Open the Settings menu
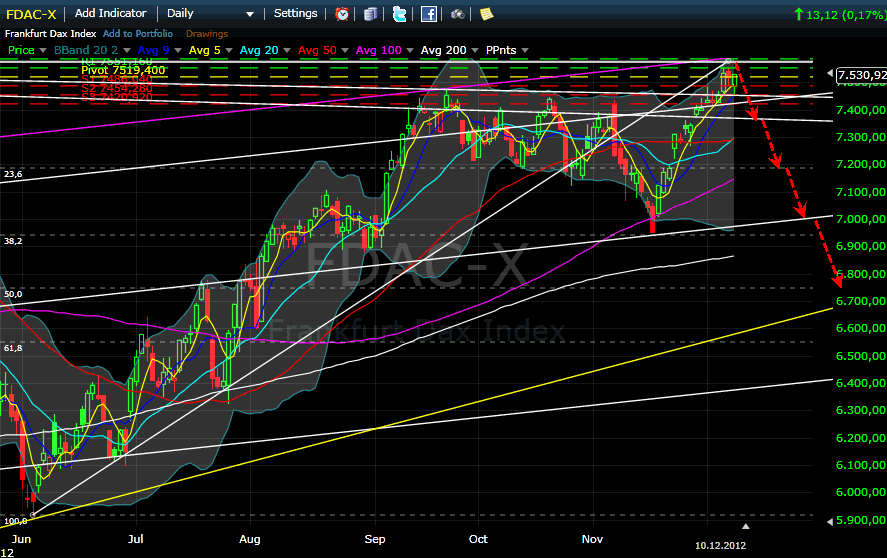The height and width of the screenshot is (558, 887). [x=295, y=13]
